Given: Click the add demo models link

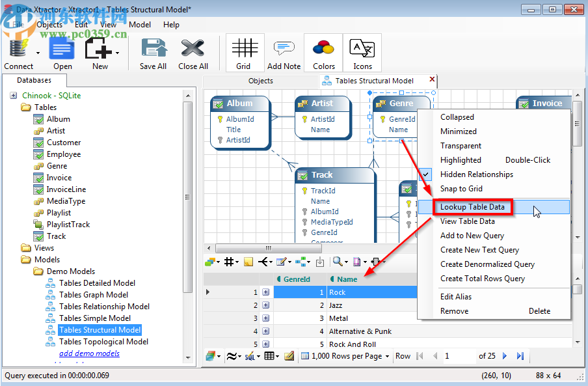Looking at the screenshot, I should 89,353.
